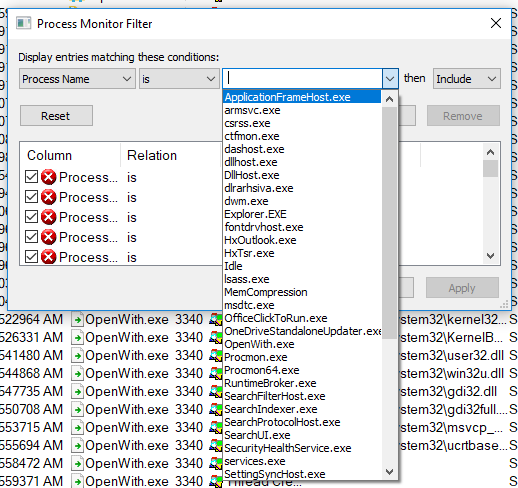Image resolution: width=518 pixels, height=488 pixels.
Task: Select OpenWith.exe in the dropdown list
Action: (302, 344)
